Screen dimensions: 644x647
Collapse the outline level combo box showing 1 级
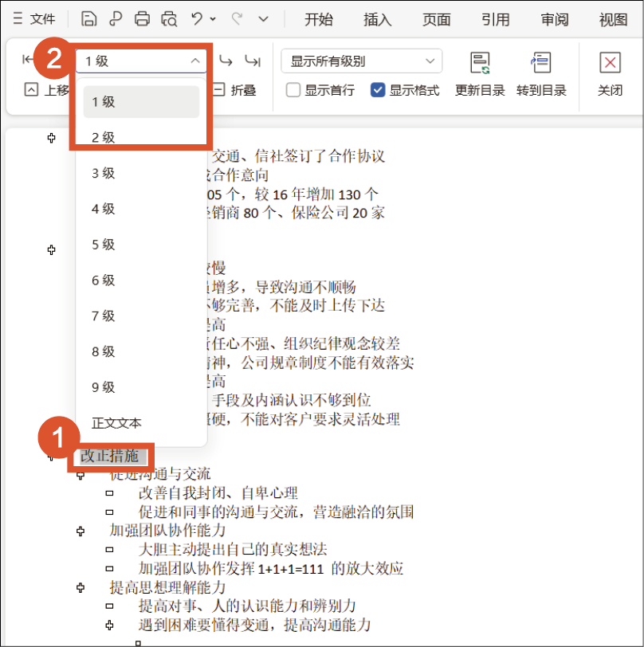coord(195,61)
